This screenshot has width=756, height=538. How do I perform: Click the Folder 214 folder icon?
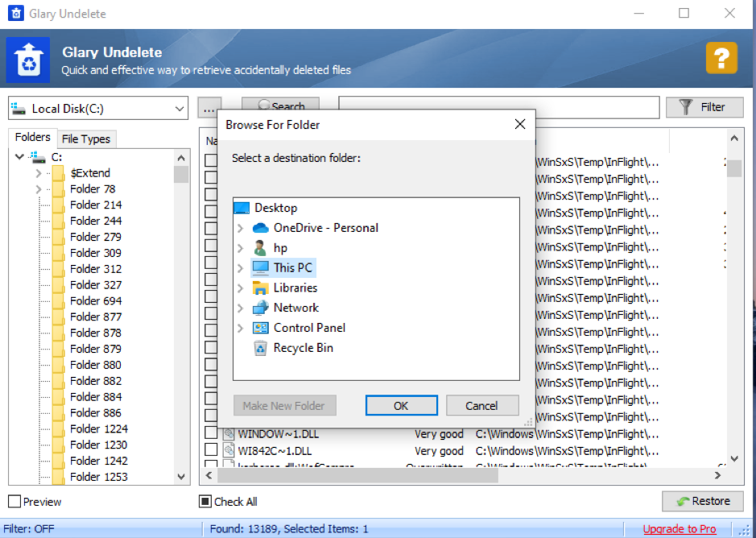click(58, 205)
